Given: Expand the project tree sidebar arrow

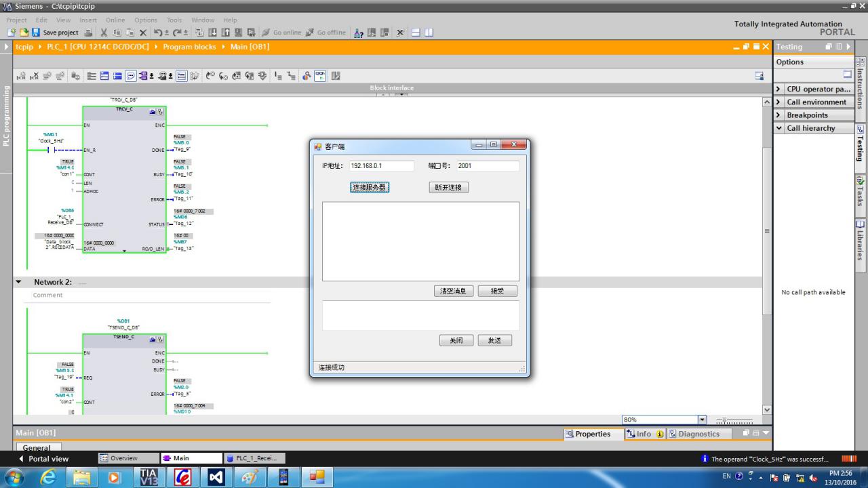Looking at the screenshot, I should click(7, 47).
